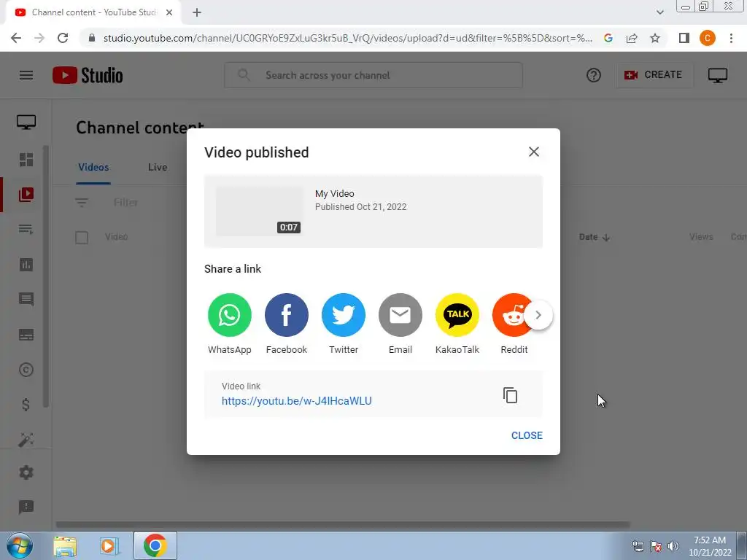Click the Filter icon in content list
This screenshot has height=560, width=747.
point(82,203)
